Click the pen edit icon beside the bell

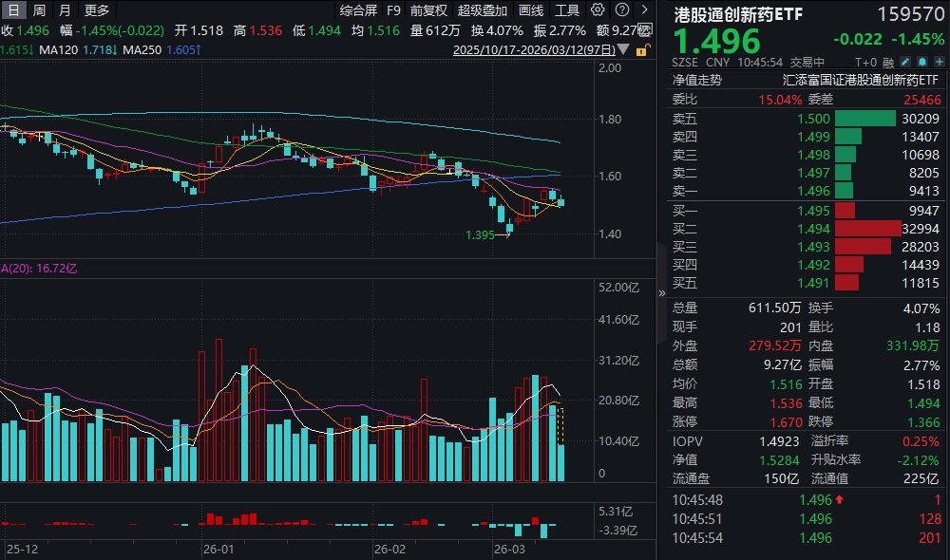(x=905, y=60)
